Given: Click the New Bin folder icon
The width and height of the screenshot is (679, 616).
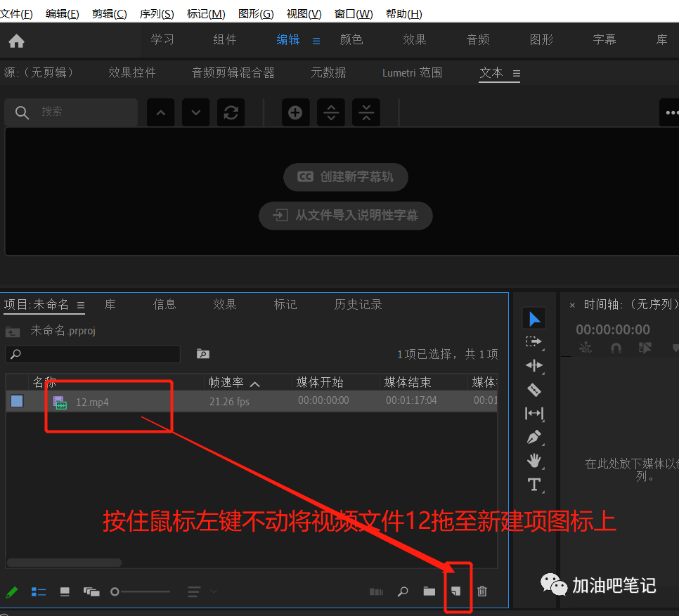Looking at the screenshot, I should (x=429, y=591).
